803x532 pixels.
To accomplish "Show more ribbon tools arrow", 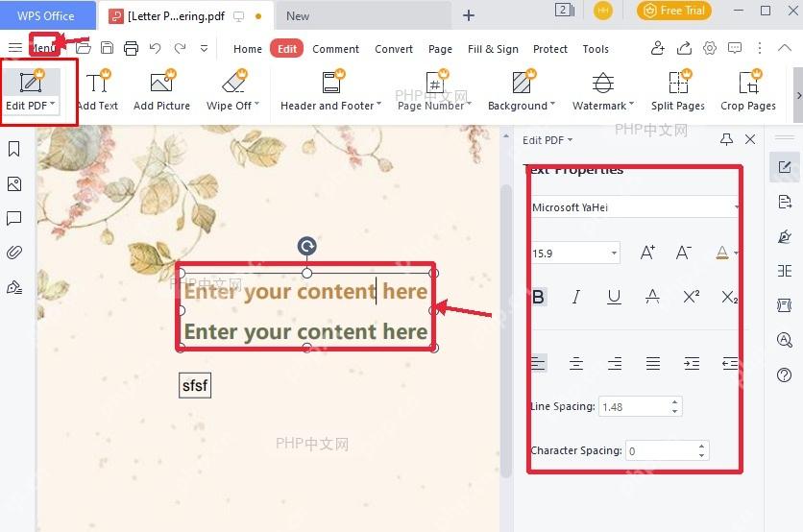I will 798,95.
